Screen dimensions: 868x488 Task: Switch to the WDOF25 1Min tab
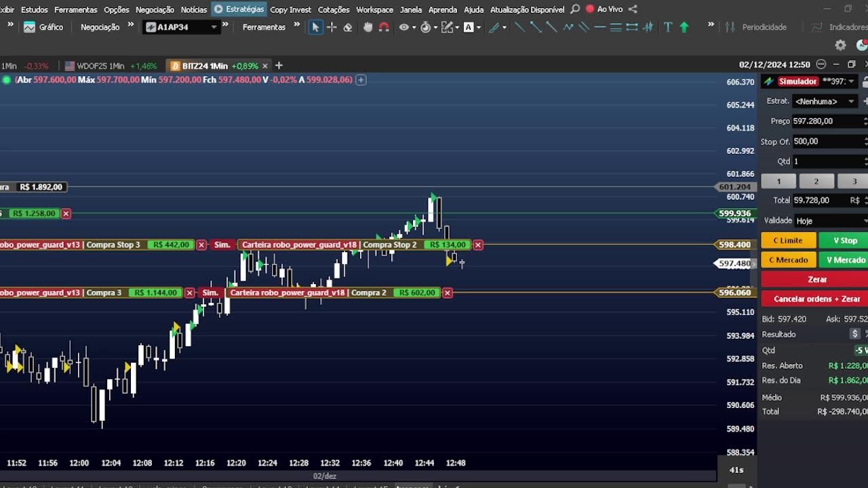tap(111, 66)
